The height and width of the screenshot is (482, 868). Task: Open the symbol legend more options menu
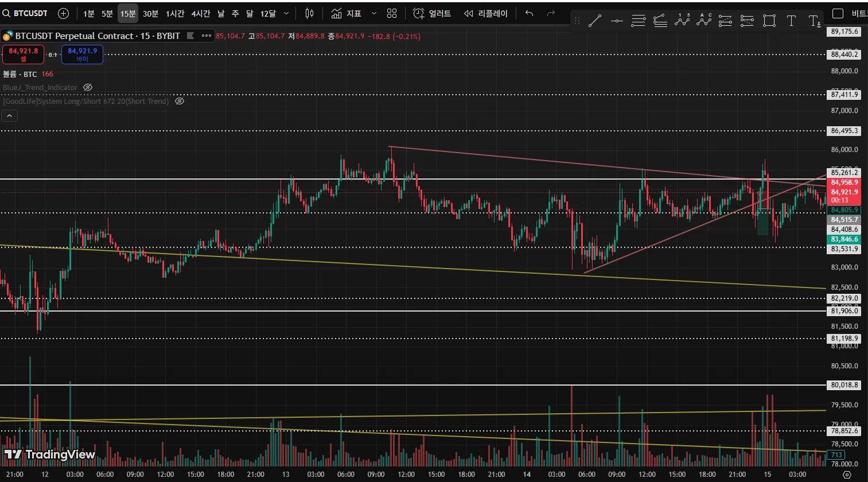pos(207,36)
